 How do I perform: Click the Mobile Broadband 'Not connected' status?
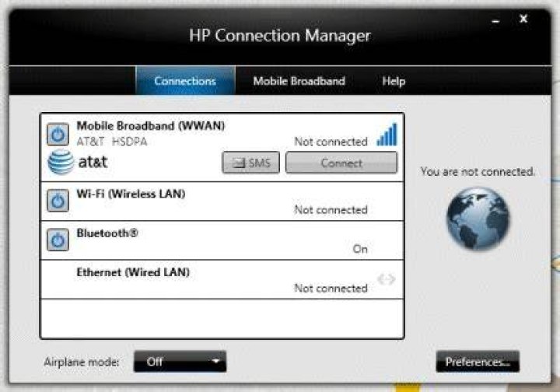coord(331,142)
